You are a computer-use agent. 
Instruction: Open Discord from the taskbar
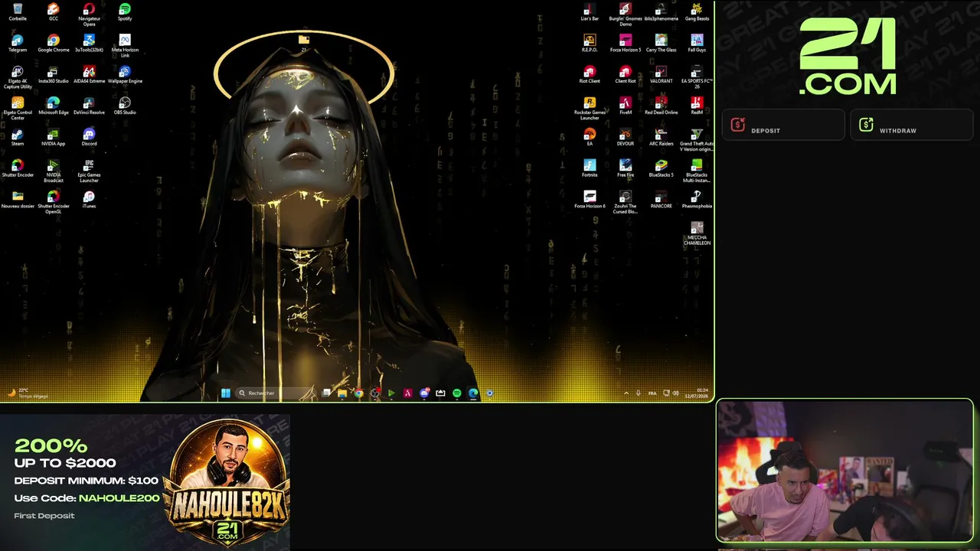click(424, 393)
